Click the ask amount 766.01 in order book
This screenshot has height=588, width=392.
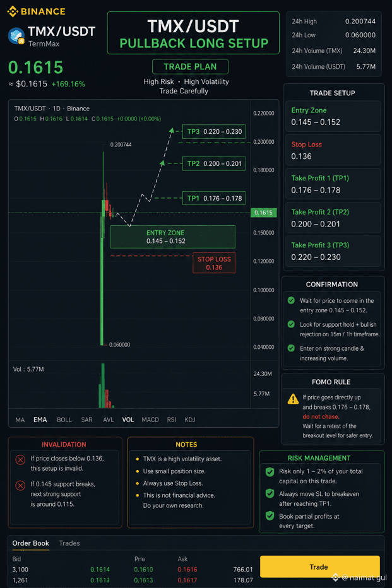click(x=243, y=569)
